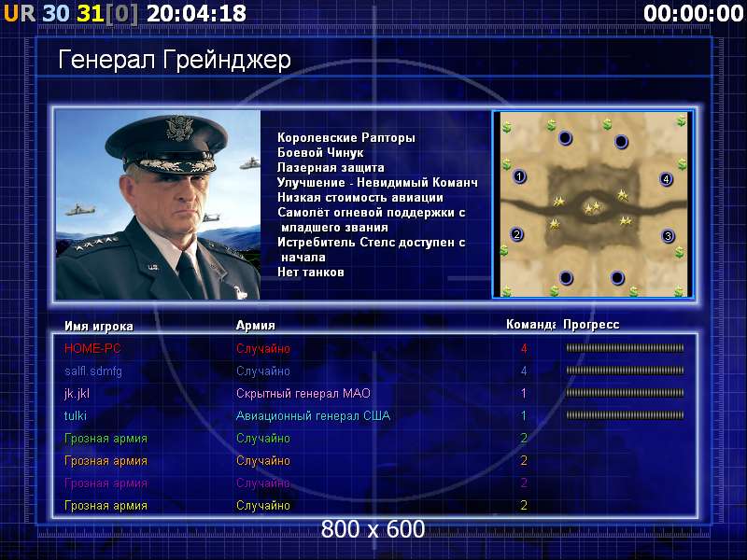Click 'Улучшение - Невидимый Команч' line
Screen dimensions: 747x560
point(378,182)
